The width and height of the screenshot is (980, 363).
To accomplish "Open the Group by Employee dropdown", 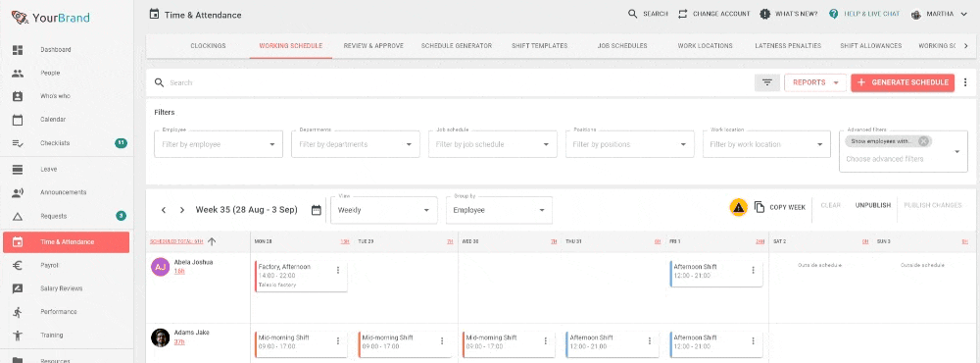I will tap(499, 210).
